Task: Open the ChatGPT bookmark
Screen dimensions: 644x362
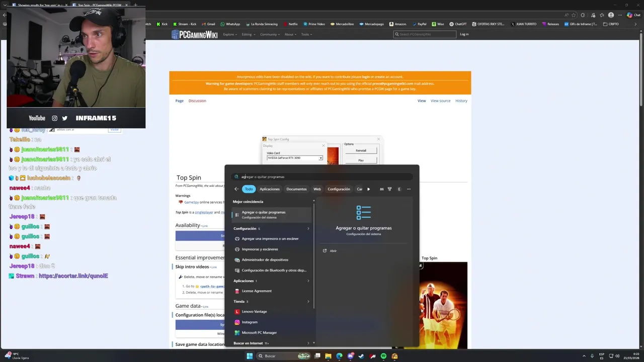Action: click(458, 24)
